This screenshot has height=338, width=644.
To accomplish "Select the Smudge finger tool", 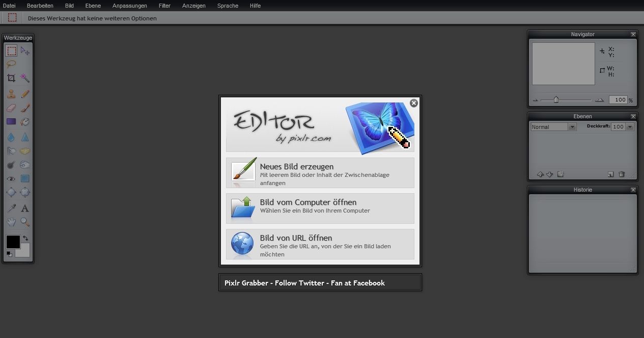I will (x=11, y=151).
